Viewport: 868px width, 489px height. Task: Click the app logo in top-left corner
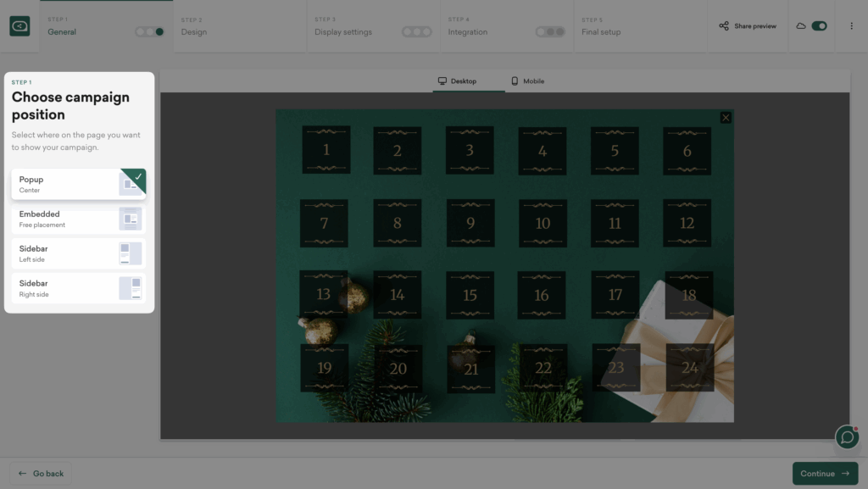point(19,26)
